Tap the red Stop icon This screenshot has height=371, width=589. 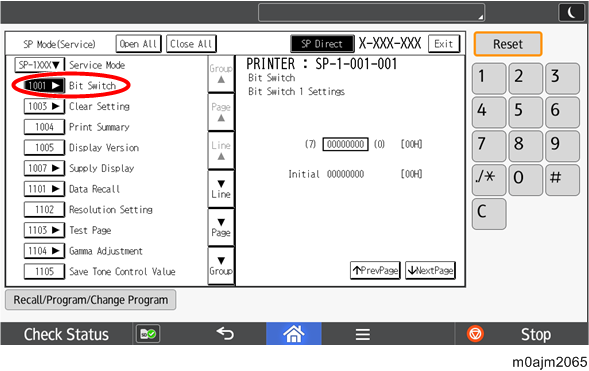coord(475,334)
